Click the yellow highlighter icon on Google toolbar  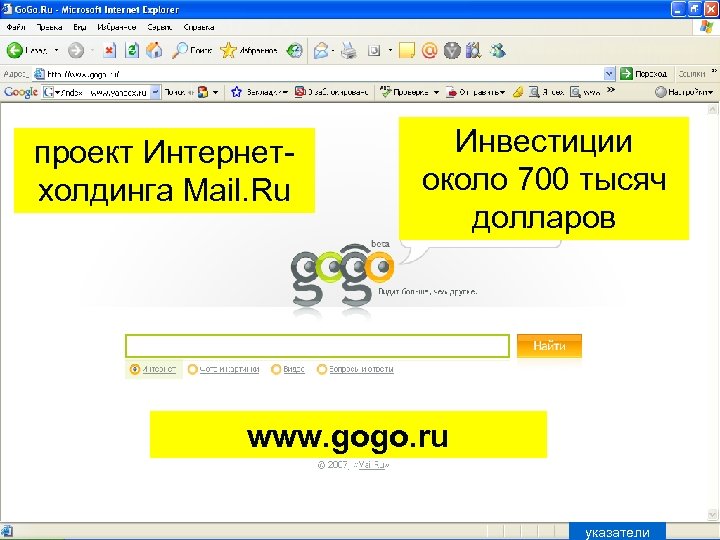(518, 92)
